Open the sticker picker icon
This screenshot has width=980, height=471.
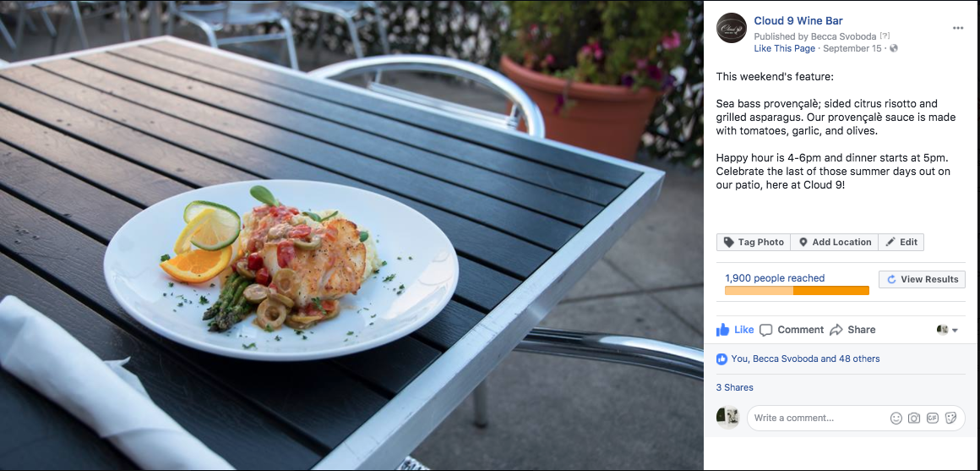click(950, 418)
